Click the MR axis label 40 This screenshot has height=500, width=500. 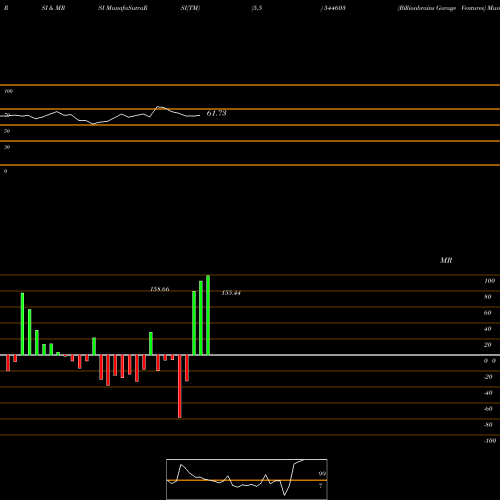click(488, 329)
